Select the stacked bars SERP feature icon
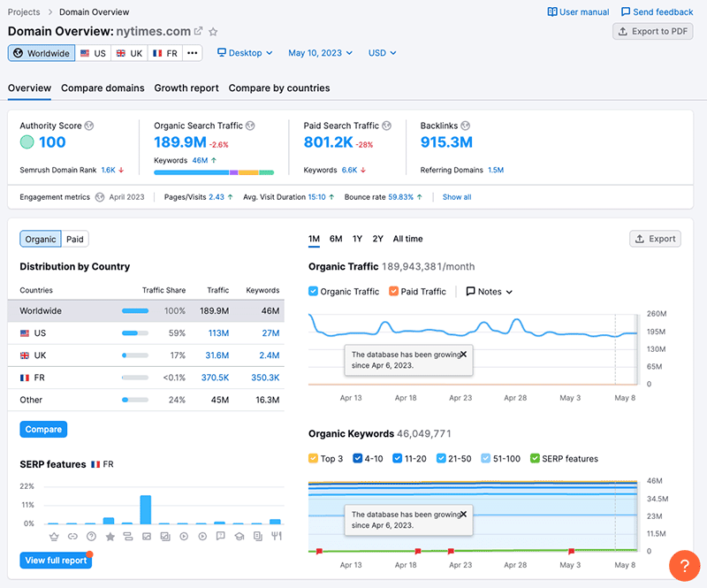707x588 pixels. 128,536
